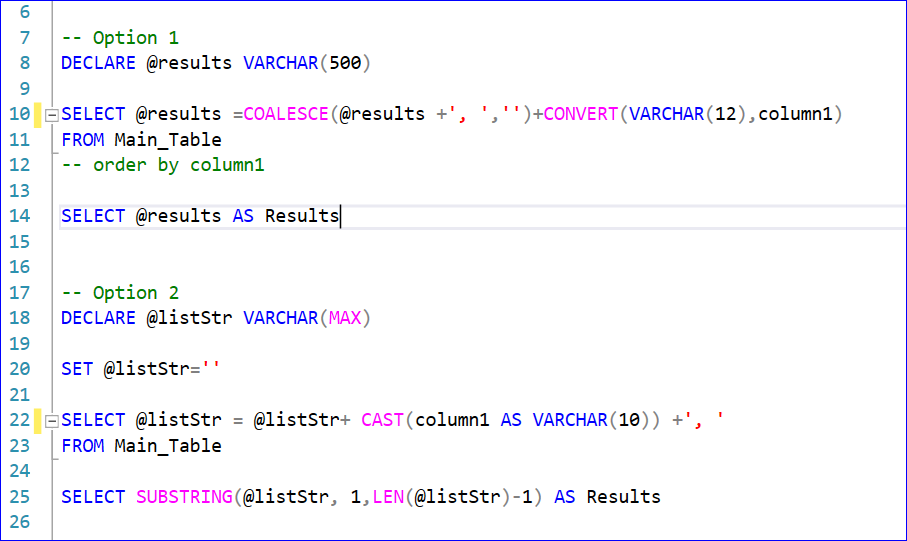Click line number 25 in the gutter
Screen dimensions: 907x541
point(20,496)
